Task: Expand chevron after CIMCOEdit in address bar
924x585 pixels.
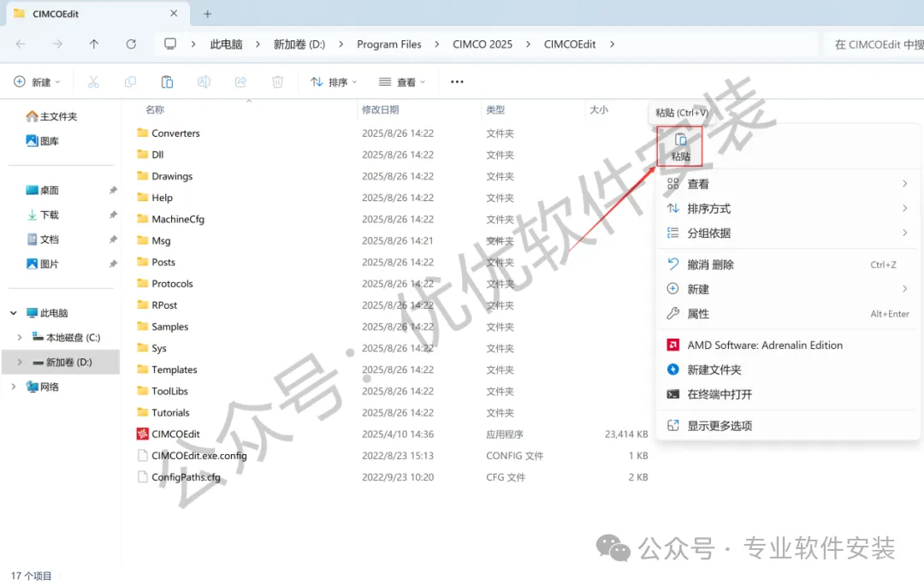Action: point(612,44)
